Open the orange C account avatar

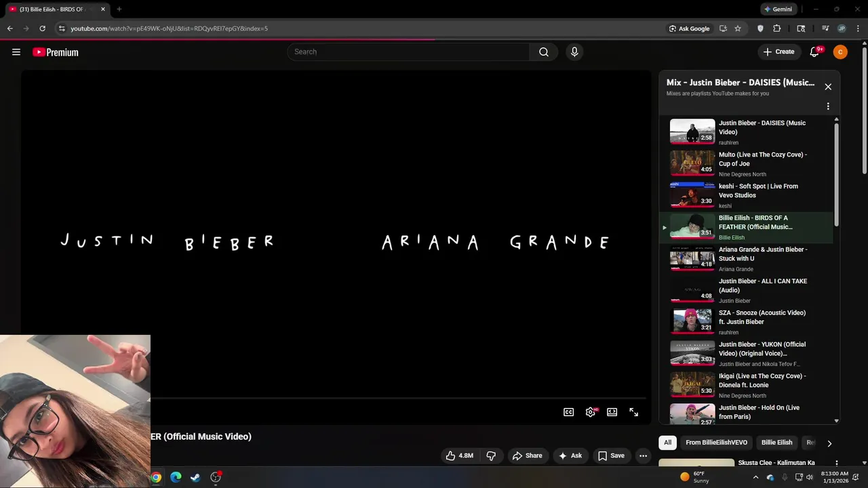[x=840, y=52]
